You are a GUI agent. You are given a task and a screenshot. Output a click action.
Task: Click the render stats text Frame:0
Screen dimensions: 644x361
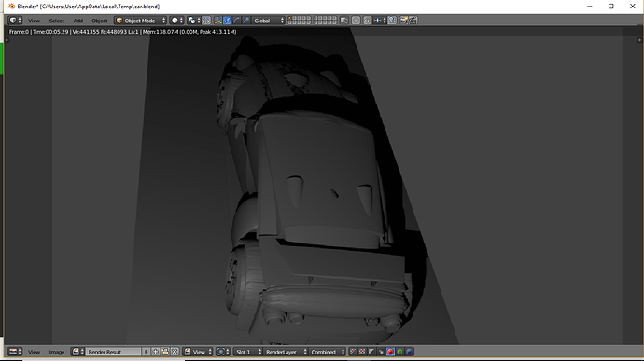click(x=19, y=31)
